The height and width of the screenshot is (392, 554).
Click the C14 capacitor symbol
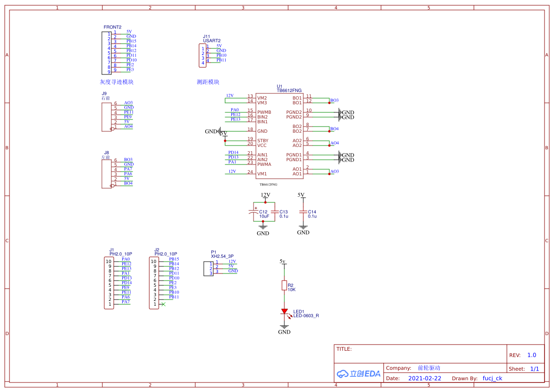click(x=303, y=212)
